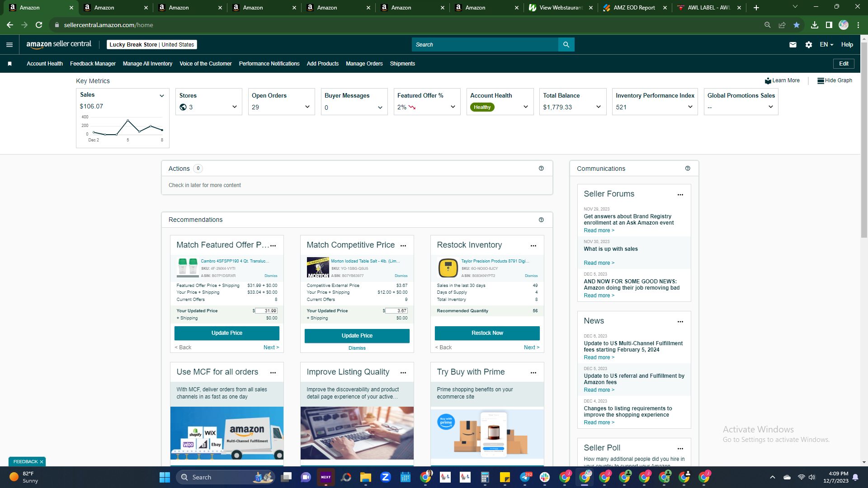Open the Windows Start menu

pos(165,477)
